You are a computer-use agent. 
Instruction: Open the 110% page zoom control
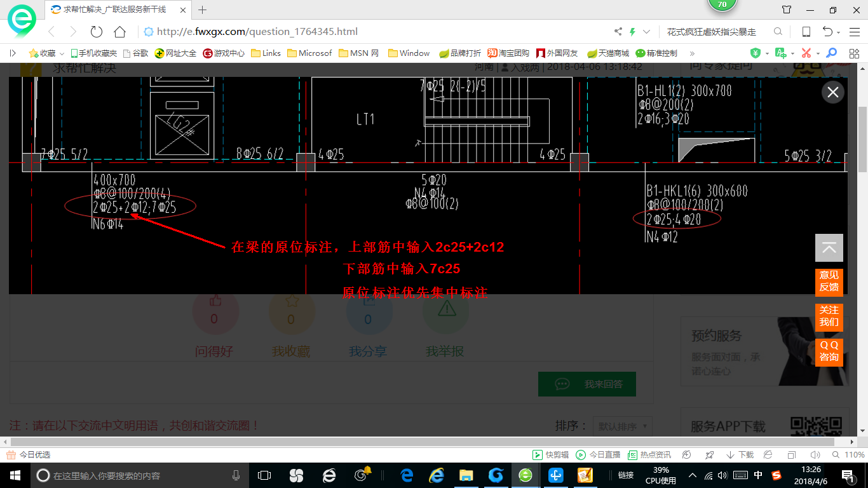[848, 455]
